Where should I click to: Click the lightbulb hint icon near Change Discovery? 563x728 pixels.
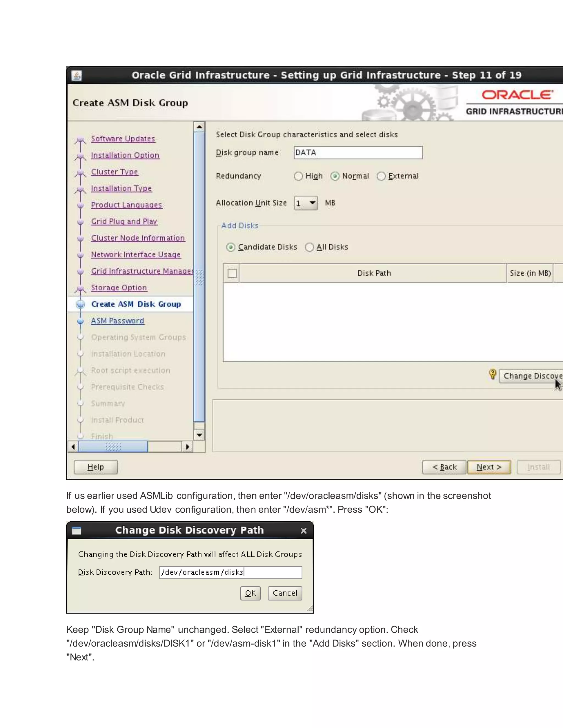[492, 374]
